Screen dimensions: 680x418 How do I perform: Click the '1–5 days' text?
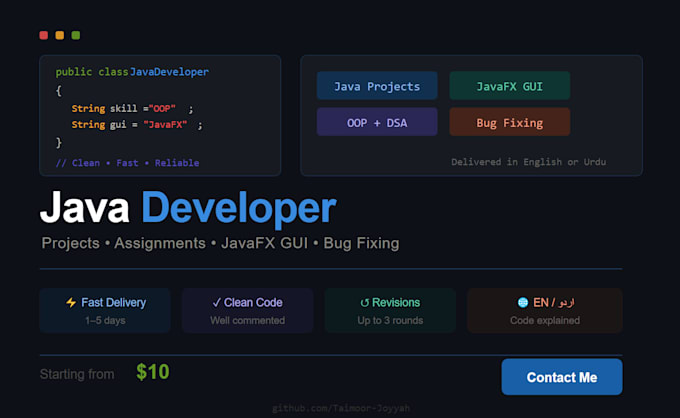coord(105,320)
